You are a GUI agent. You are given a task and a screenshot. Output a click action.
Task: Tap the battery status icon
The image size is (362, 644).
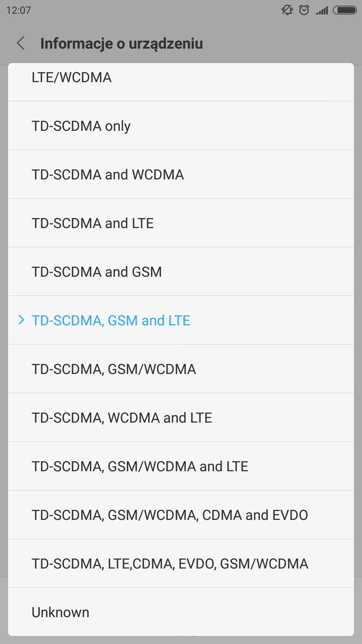(345, 10)
